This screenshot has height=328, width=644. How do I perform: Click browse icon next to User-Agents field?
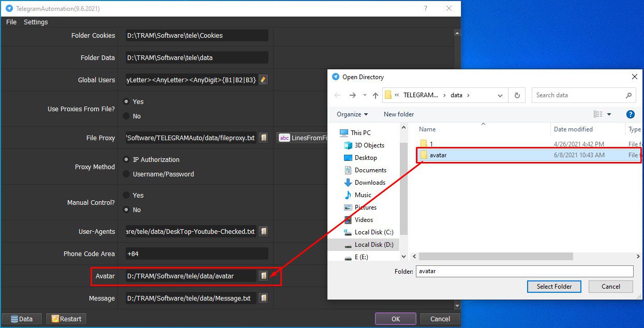[263, 231]
